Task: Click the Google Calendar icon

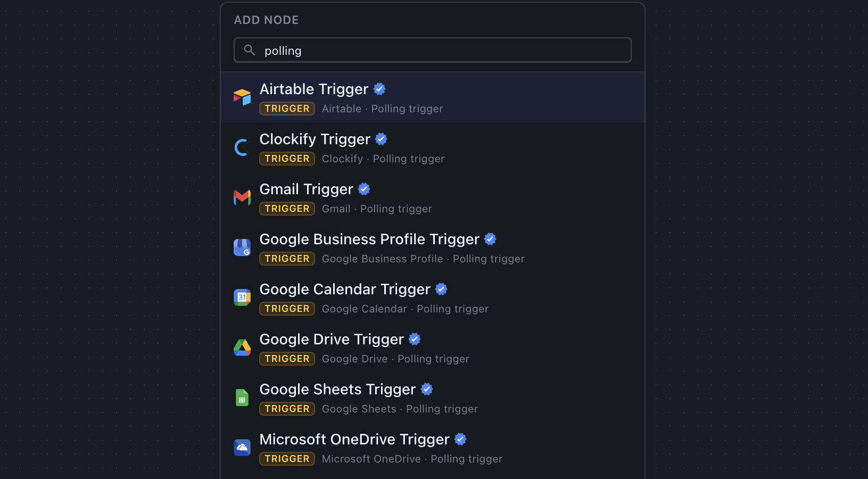Action: pos(242,298)
